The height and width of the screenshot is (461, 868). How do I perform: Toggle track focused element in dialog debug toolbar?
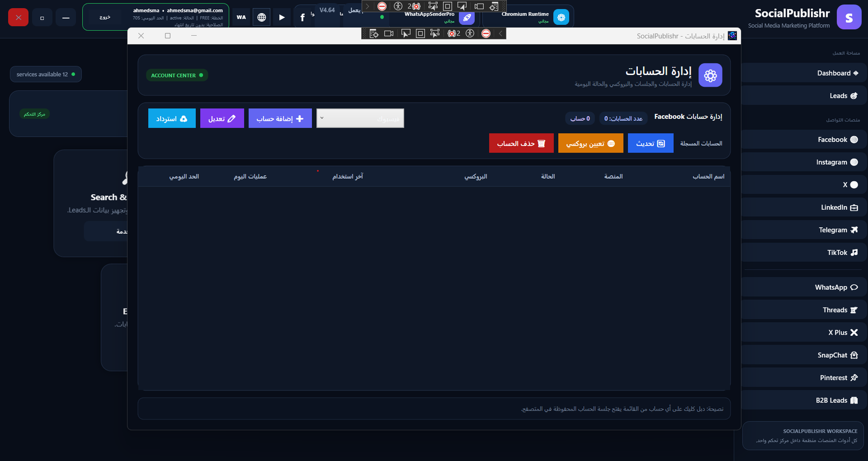435,34
